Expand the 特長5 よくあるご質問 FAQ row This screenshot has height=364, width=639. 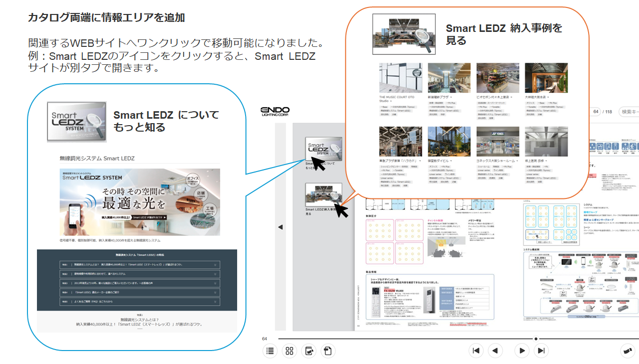(x=140, y=302)
